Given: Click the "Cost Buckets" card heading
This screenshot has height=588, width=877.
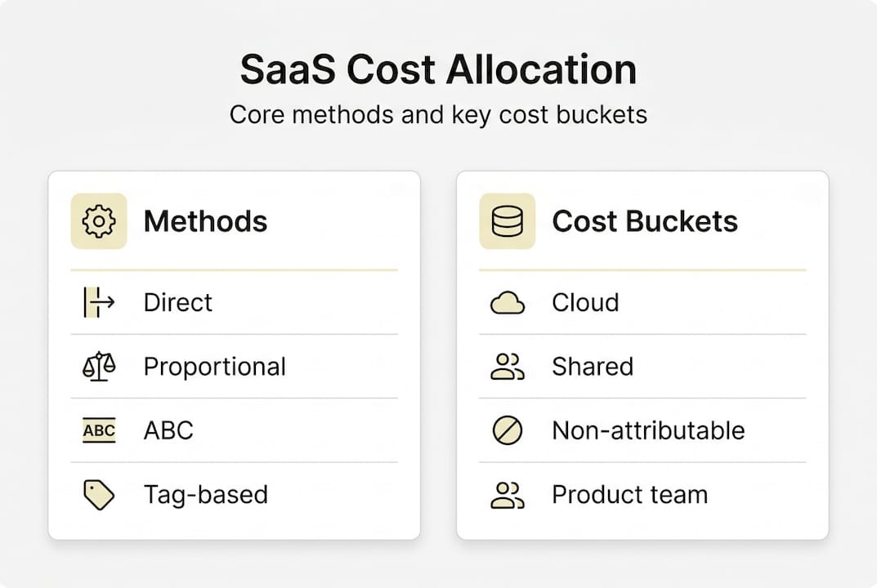Looking at the screenshot, I should point(645,221).
